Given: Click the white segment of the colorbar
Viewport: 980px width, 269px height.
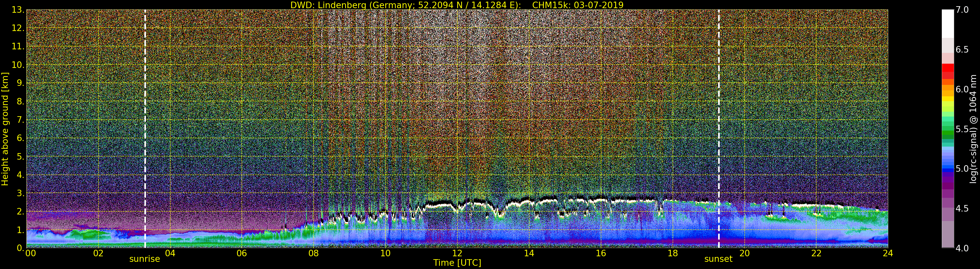Looking at the screenshot, I should tap(948, 24).
